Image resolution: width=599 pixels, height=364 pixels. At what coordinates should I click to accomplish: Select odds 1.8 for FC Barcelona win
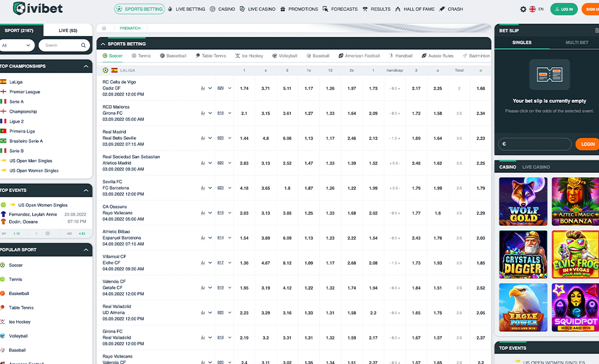tap(287, 188)
